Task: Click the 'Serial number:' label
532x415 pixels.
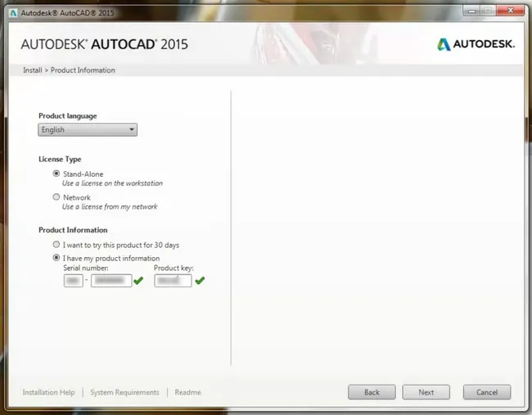Action: point(86,268)
